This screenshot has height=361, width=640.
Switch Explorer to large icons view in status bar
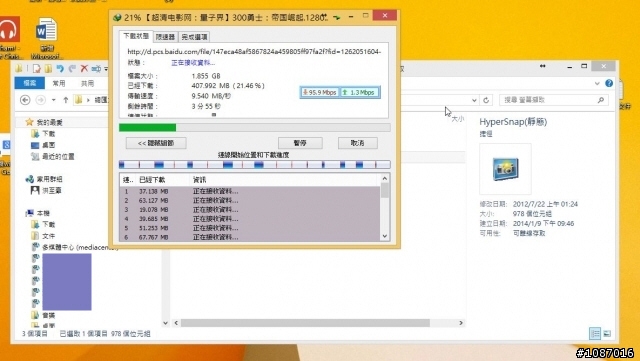pyautogui.click(x=607, y=334)
